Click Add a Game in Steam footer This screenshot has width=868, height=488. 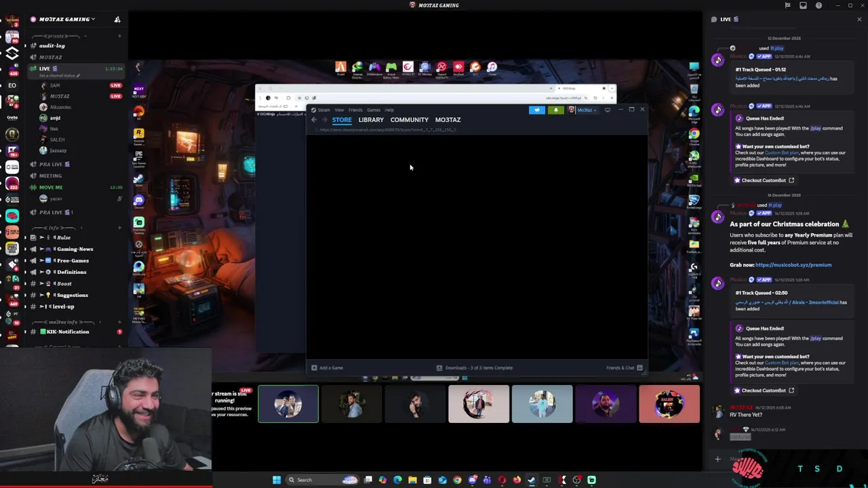click(327, 368)
